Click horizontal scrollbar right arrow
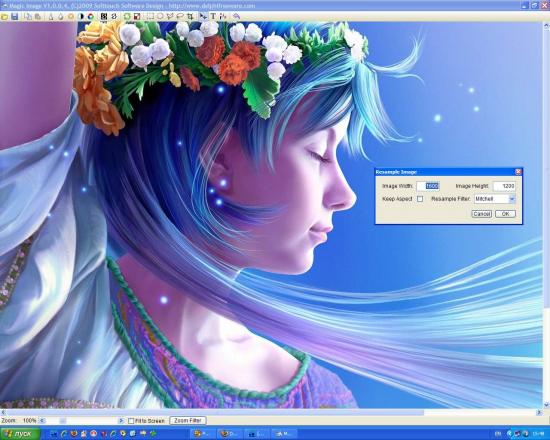This screenshot has width=550, height=440. pos(539,413)
